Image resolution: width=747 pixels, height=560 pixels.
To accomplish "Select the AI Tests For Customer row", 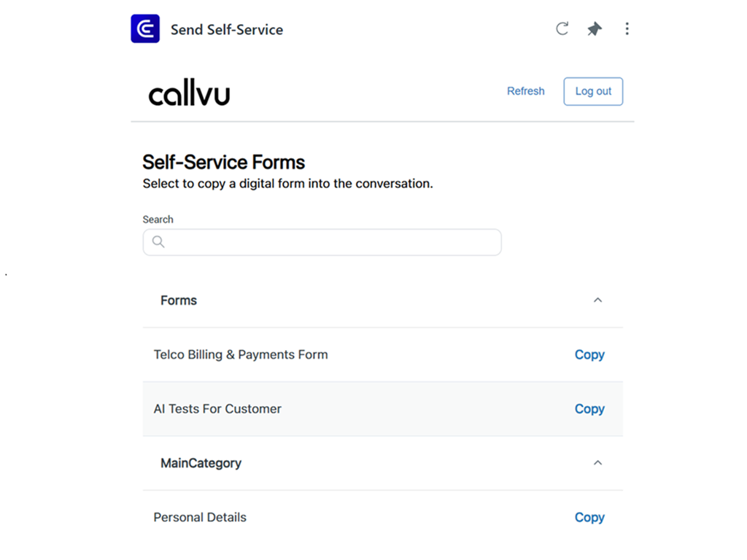I will (217, 409).
